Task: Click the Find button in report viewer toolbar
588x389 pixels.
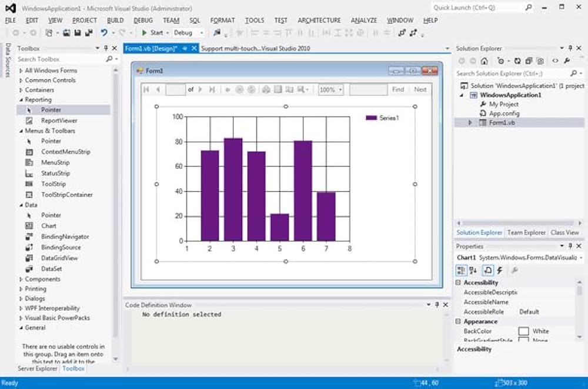Action: pos(398,89)
